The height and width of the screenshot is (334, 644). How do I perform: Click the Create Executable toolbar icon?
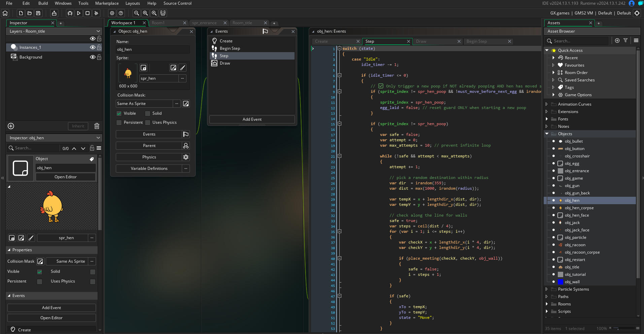click(x=54, y=13)
